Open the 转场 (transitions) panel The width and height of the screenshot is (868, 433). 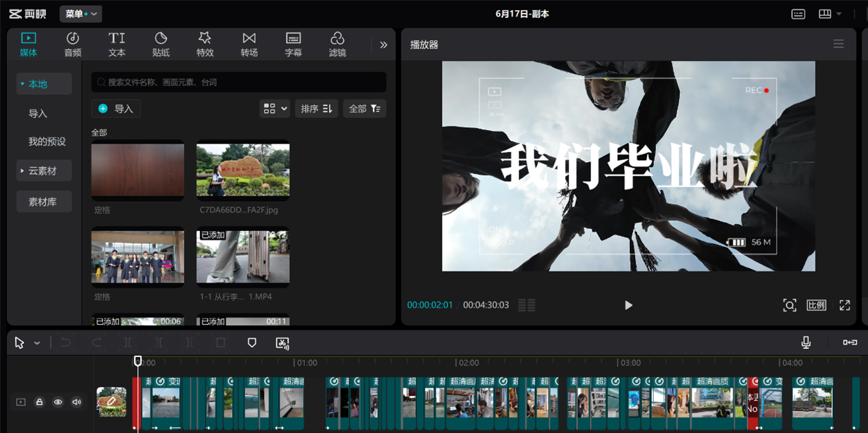(249, 44)
